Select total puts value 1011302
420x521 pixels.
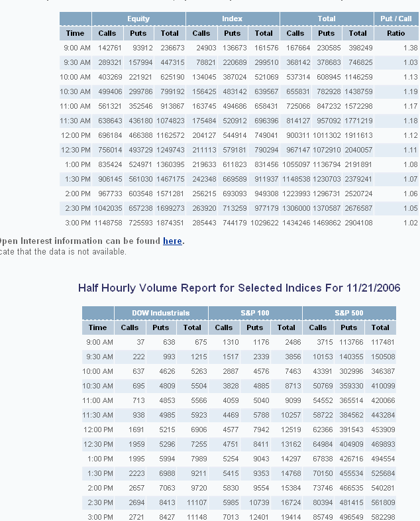[x=327, y=136]
